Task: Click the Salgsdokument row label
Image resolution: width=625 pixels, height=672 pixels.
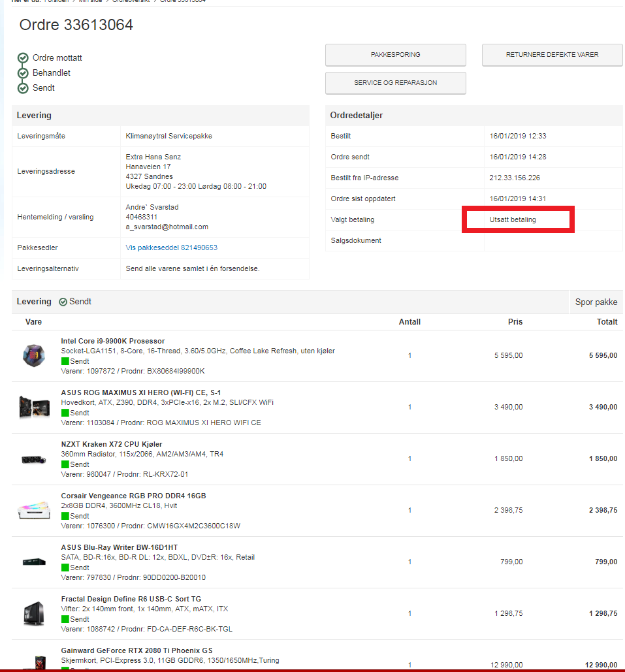Action: [356, 241]
